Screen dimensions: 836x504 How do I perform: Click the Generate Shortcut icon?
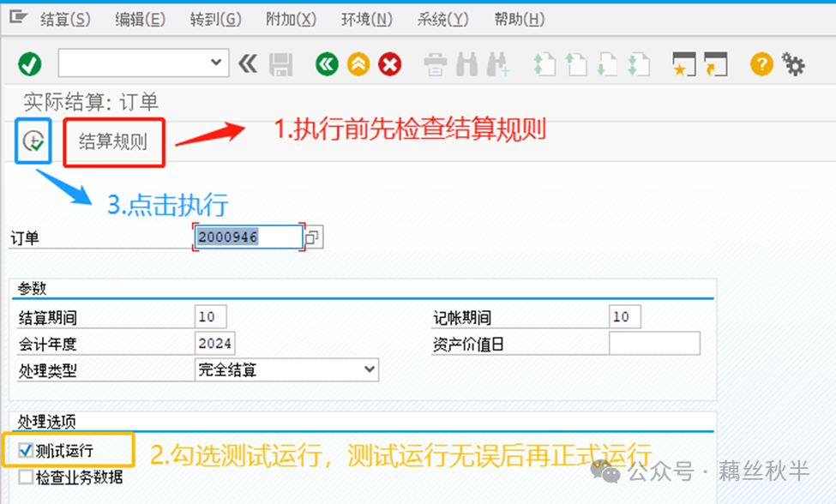point(715,64)
